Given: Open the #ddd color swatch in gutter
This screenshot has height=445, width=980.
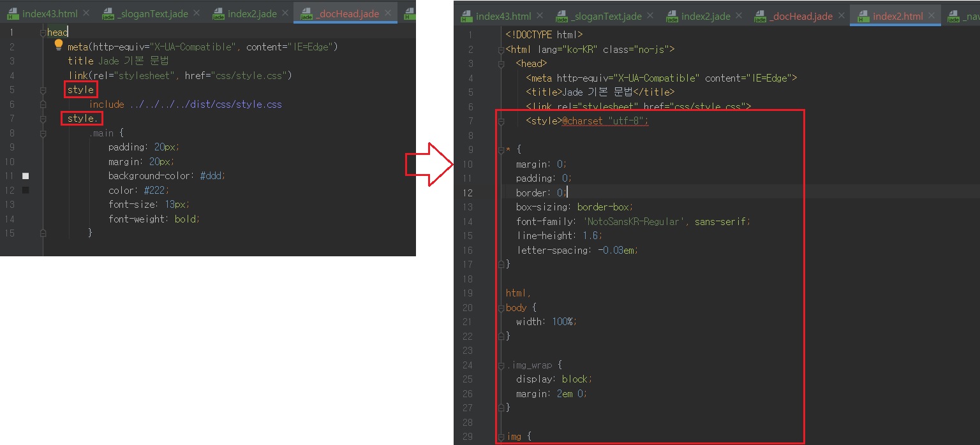Looking at the screenshot, I should pos(26,176).
